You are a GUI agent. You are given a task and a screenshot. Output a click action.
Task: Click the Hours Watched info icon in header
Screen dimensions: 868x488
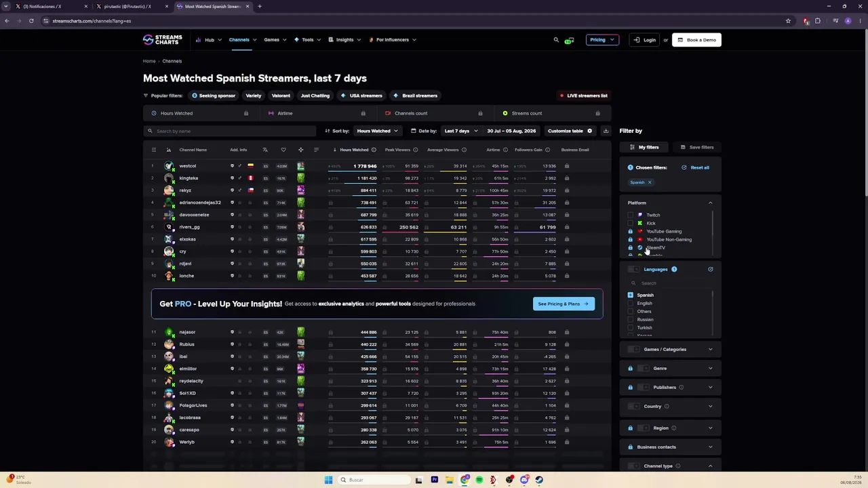[374, 150]
